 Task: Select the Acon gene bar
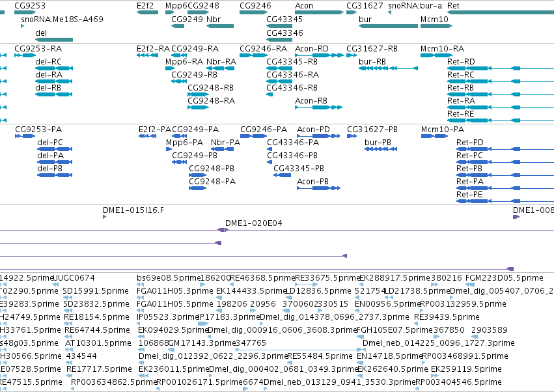tap(319, 12)
